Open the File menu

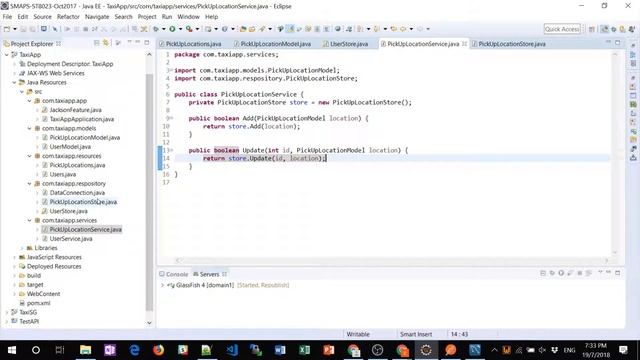7,17
